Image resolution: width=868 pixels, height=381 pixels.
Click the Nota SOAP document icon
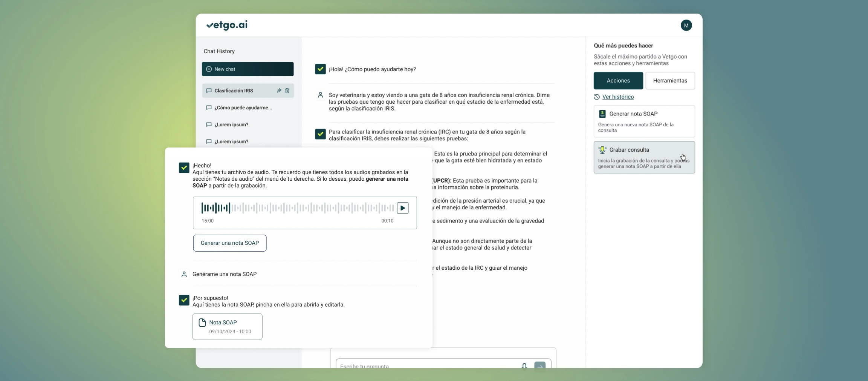tap(202, 323)
